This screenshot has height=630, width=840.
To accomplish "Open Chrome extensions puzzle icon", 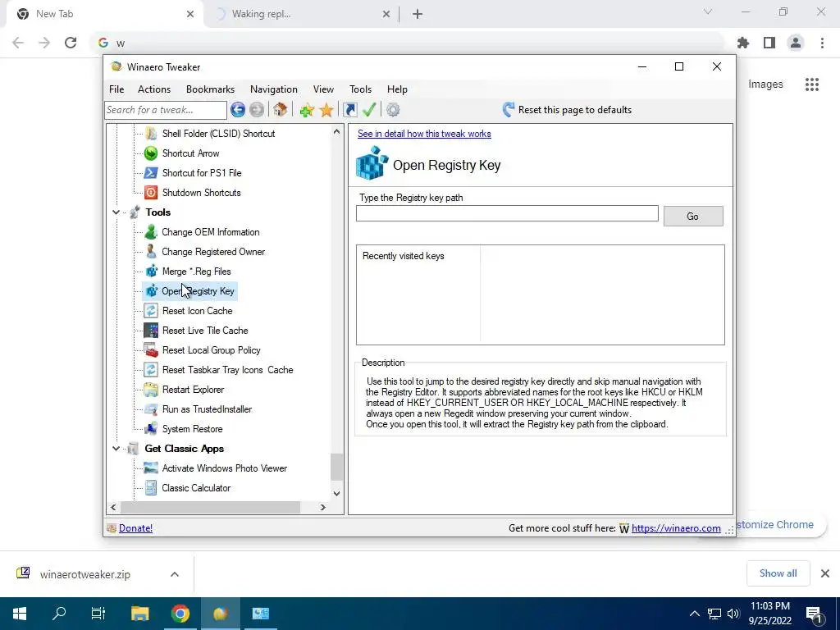I will point(743,43).
